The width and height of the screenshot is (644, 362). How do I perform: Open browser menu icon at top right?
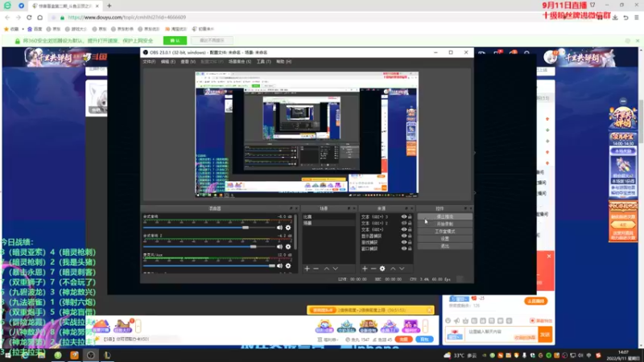point(636,17)
